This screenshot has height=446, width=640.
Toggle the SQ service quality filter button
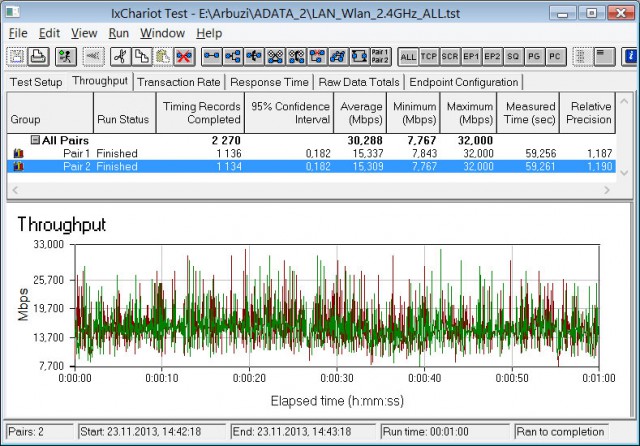coord(513,57)
